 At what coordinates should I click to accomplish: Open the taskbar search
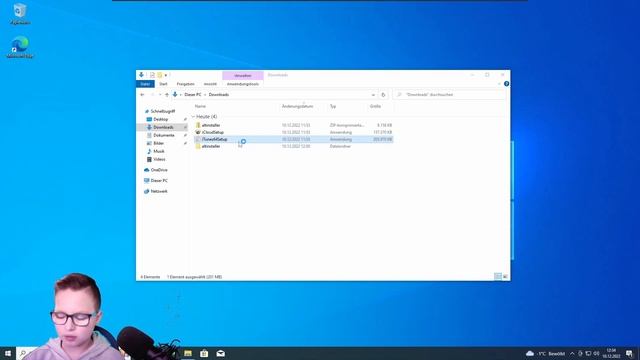tap(23, 353)
